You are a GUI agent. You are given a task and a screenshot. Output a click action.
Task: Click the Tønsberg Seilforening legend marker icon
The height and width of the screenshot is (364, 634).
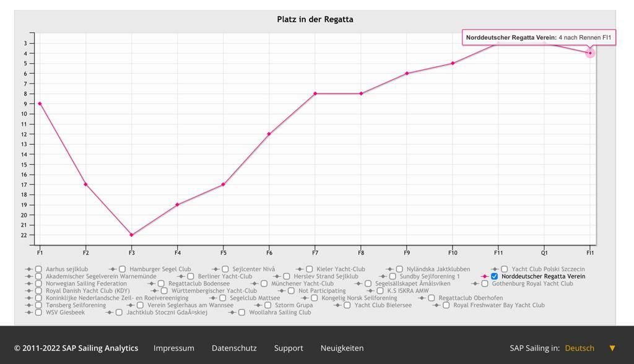click(x=28, y=305)
